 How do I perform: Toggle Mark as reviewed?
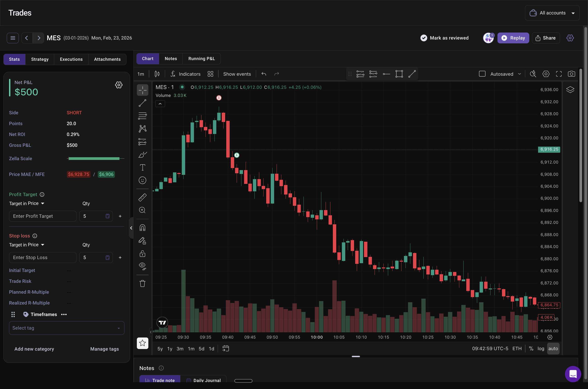[444, 38]
